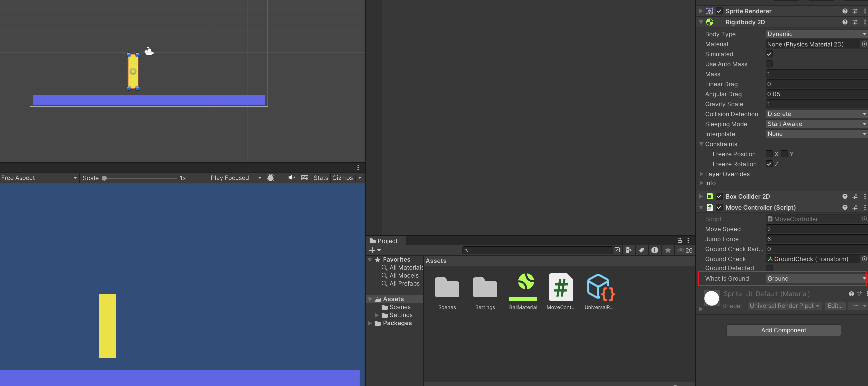
Task: Open Move Controller preset settings icon
Action: tap(855, 208)
